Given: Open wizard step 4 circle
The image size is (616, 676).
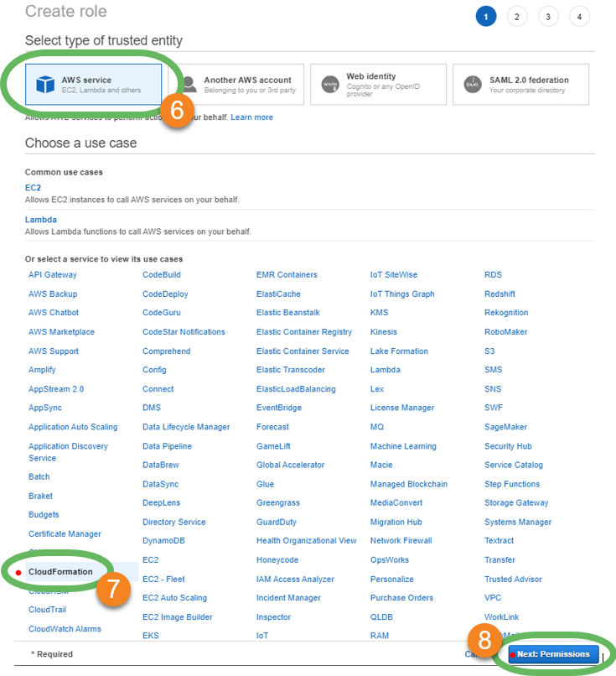Looking at the screenshot, I should pos(579,17).
